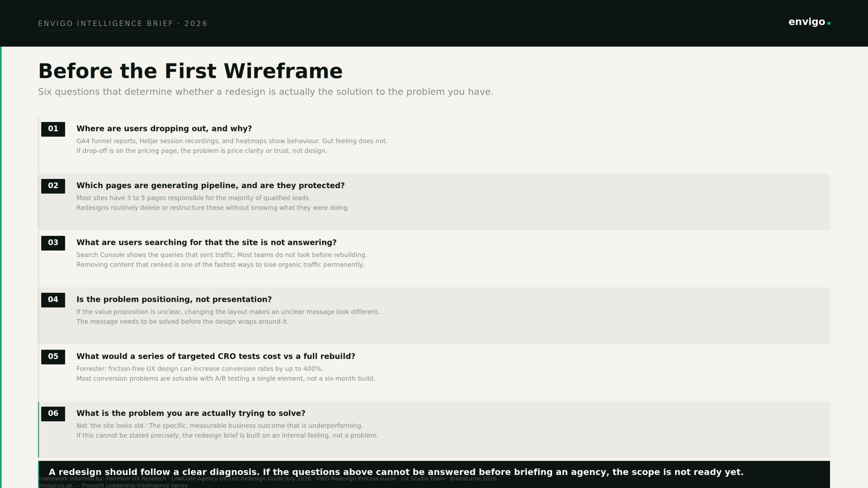Screen dimensions: 868x488
Task: Click the Framework informed by sources line
Action: [267, 479]
